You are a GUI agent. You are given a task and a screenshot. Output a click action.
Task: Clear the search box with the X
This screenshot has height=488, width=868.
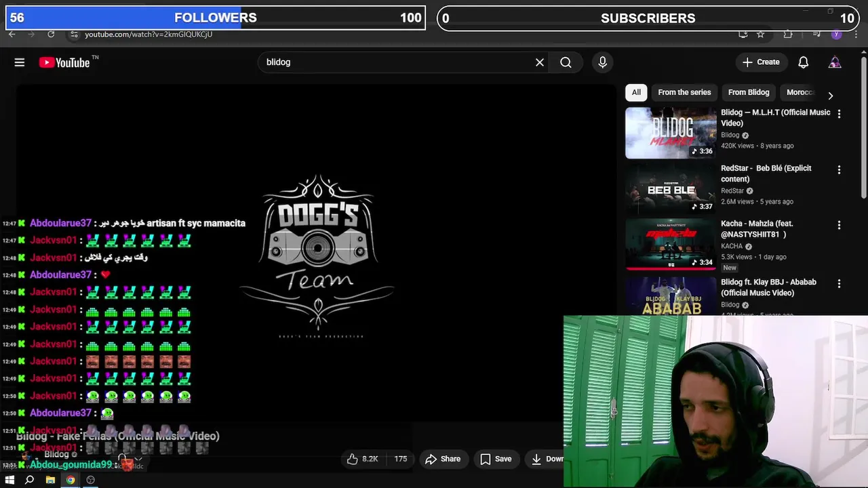pyautogui.click(x=540, y=62)
